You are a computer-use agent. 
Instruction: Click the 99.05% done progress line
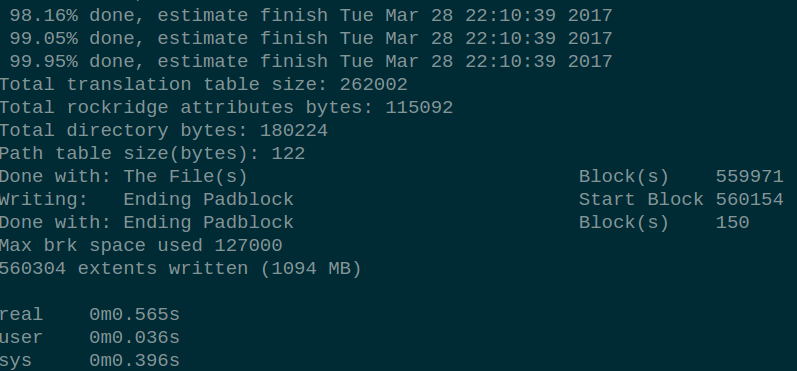[311, 39]
